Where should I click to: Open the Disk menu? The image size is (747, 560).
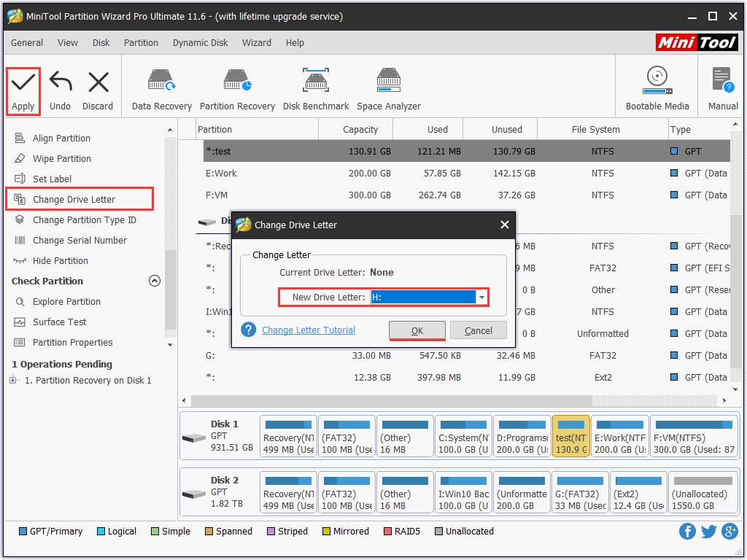[x=101, y=43]
